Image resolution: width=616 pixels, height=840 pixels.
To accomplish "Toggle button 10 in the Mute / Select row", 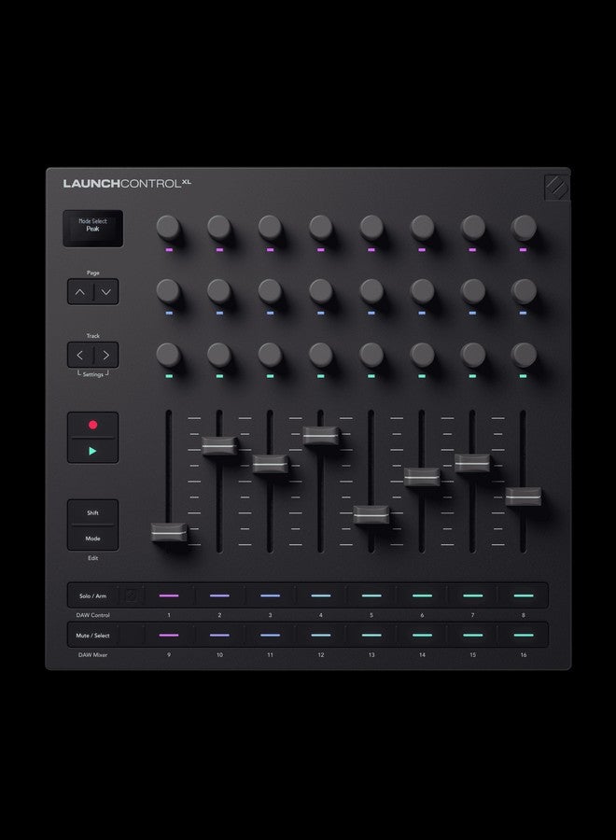I will [219, 636].
